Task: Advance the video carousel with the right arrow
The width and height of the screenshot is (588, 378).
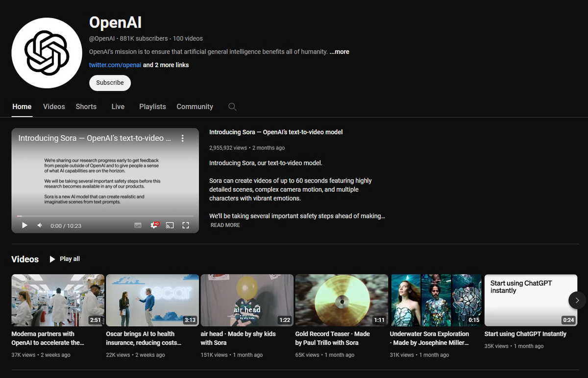Action: coord(577,300)
